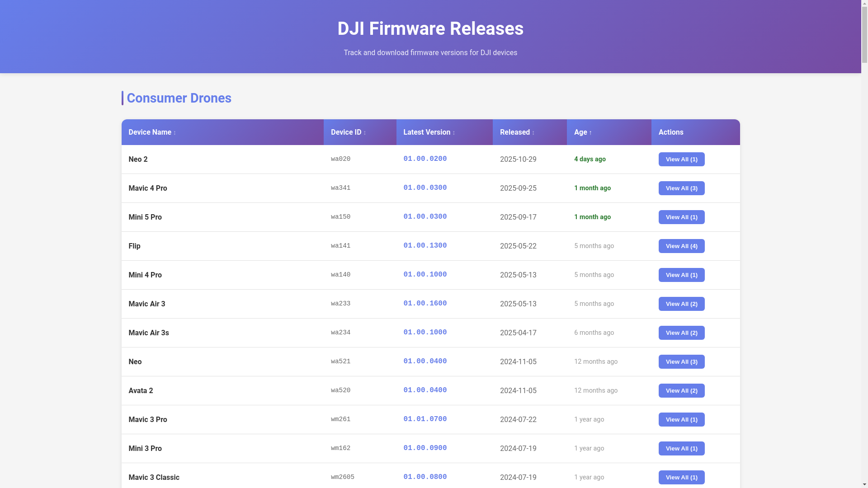The width and height of the screenshot is (868, 488).
Task: Click Mavic Air 3s version 01.00.1000
Action: tap(425, 333)
